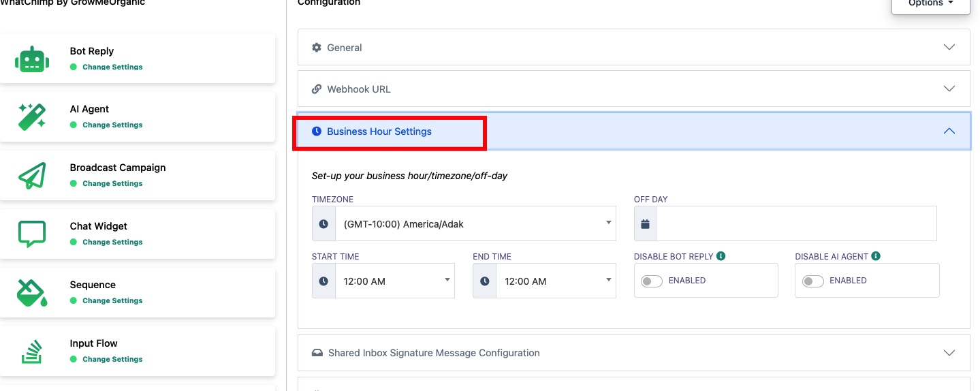
Task: Open the Webhook URL accordion header
Action: point(634,89)
